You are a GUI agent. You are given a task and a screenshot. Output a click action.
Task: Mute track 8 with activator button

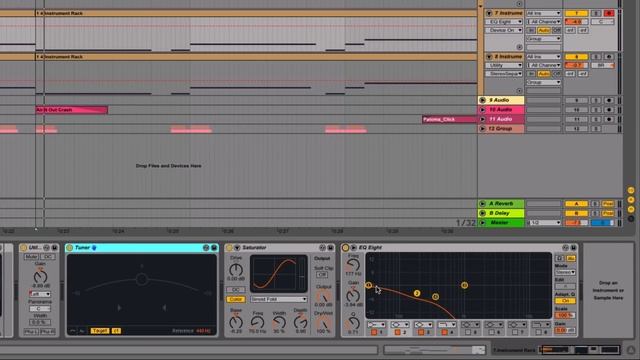(x=576, y=57)
